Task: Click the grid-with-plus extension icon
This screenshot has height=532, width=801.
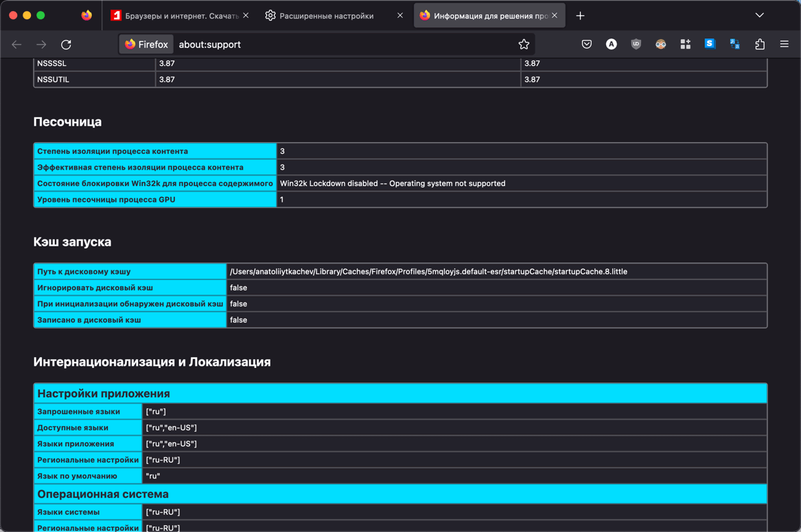Action: (x=685, y=45)
